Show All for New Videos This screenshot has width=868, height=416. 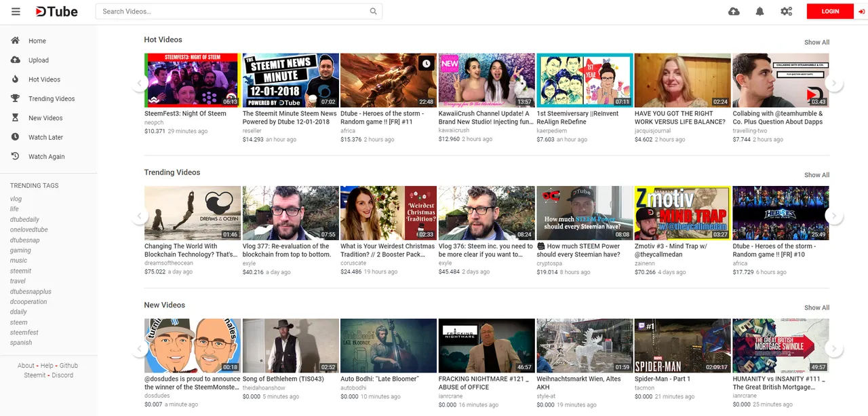tap(816, 307)
